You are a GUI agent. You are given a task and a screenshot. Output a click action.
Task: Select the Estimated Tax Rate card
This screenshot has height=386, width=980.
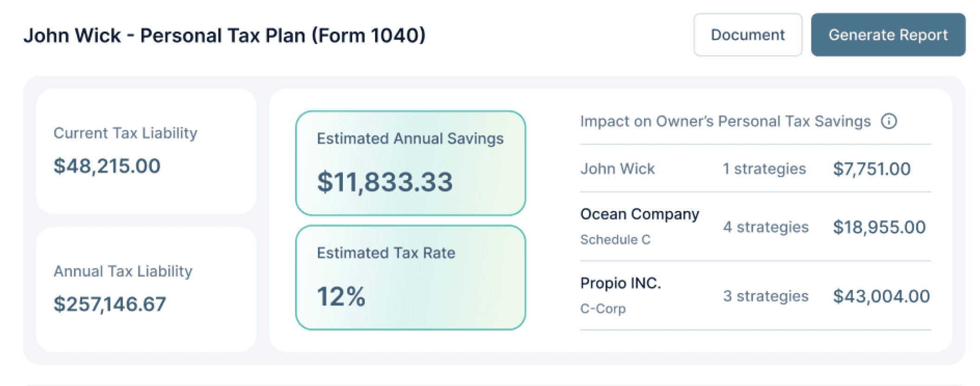tap(410, 277)
